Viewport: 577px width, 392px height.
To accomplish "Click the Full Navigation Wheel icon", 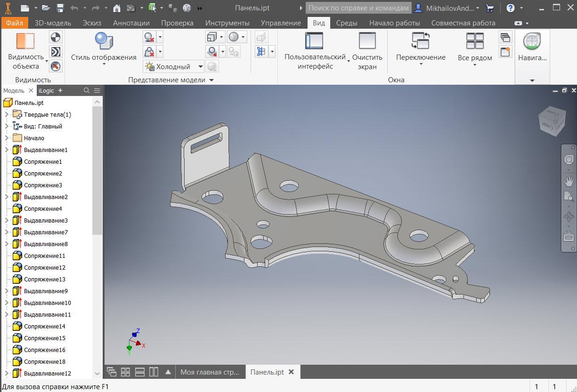I will click(x=569, y=160).
